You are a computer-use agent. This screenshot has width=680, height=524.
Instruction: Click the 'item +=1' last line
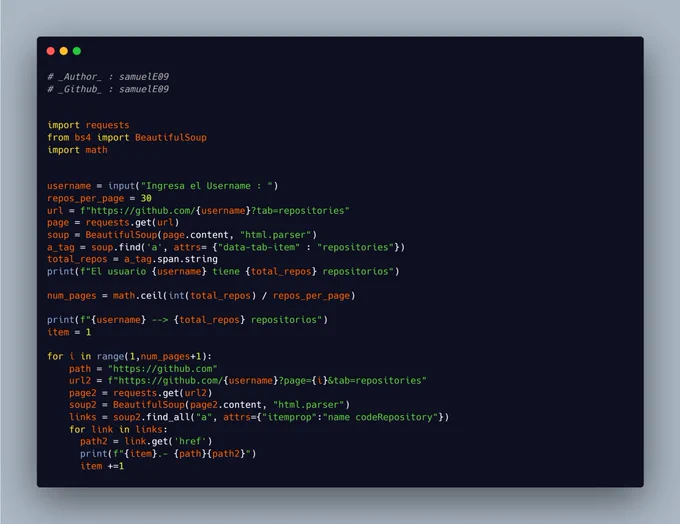coord(102,466)
